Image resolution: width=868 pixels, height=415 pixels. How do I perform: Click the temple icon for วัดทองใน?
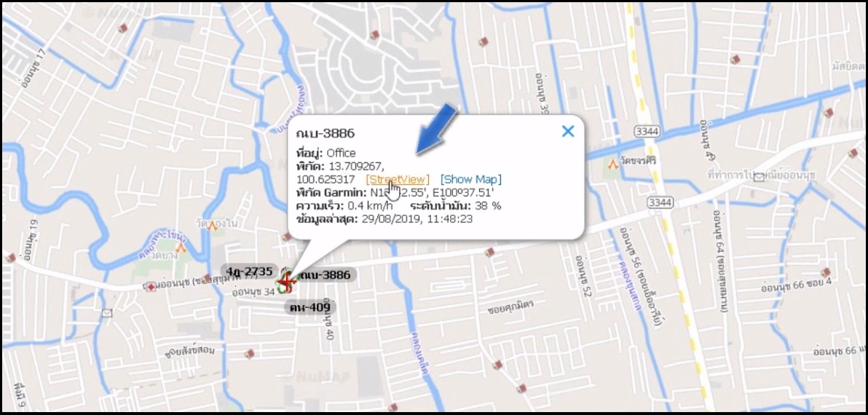(212, 225)
